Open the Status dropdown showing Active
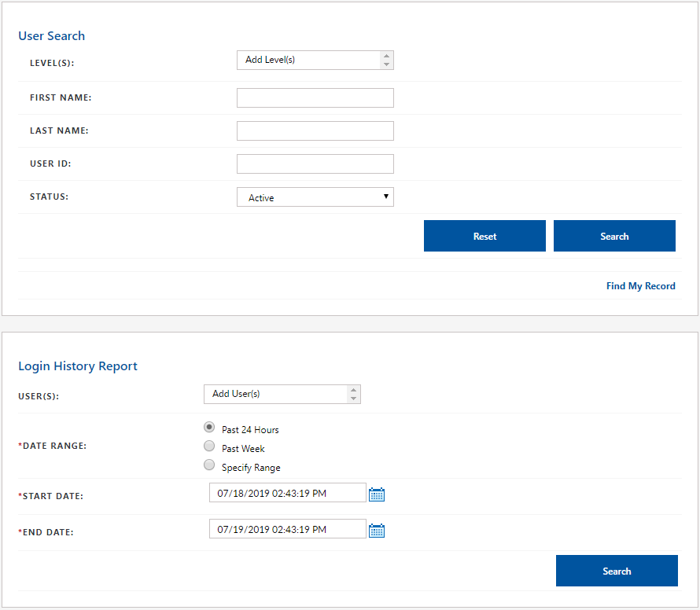This screenshot has width=700, height=610. [x=315, y=197]
